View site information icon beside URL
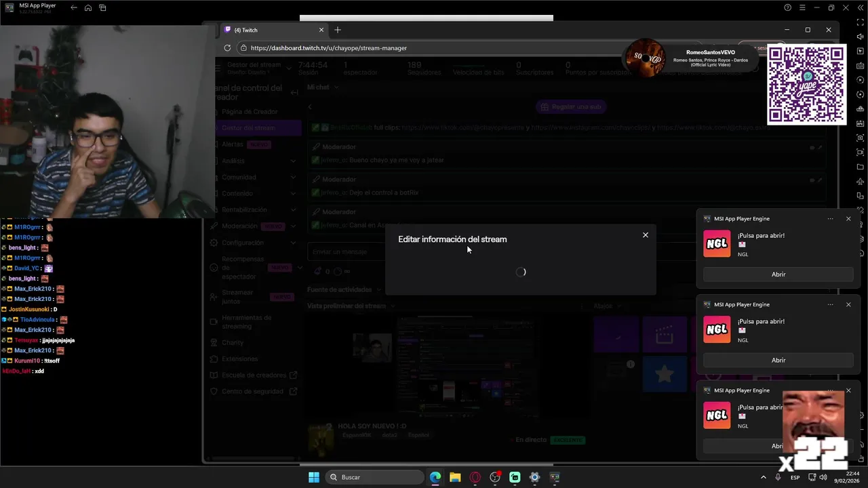 coord(243,48)
